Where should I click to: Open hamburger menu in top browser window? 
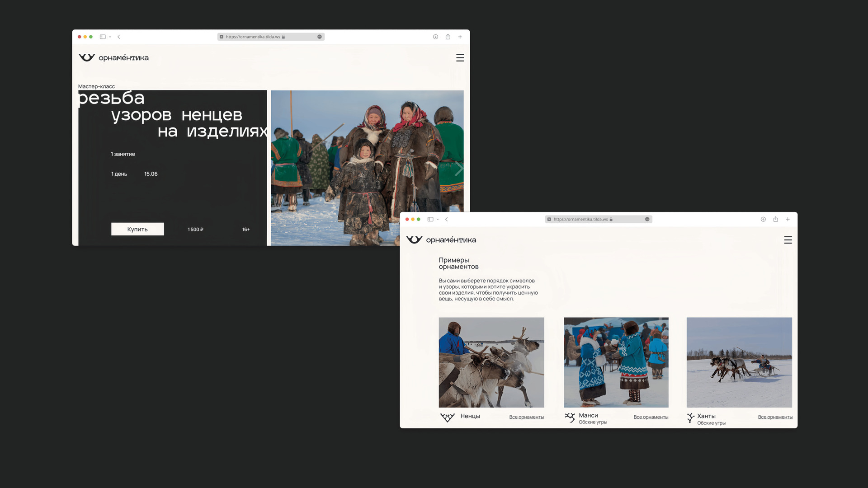(x=460, y=58)
